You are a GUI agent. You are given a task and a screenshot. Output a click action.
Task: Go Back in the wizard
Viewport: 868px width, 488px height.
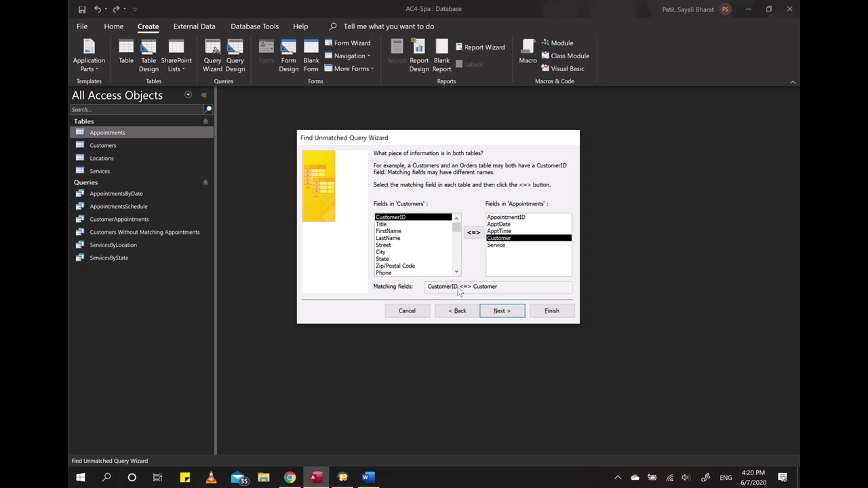(457, 310)
